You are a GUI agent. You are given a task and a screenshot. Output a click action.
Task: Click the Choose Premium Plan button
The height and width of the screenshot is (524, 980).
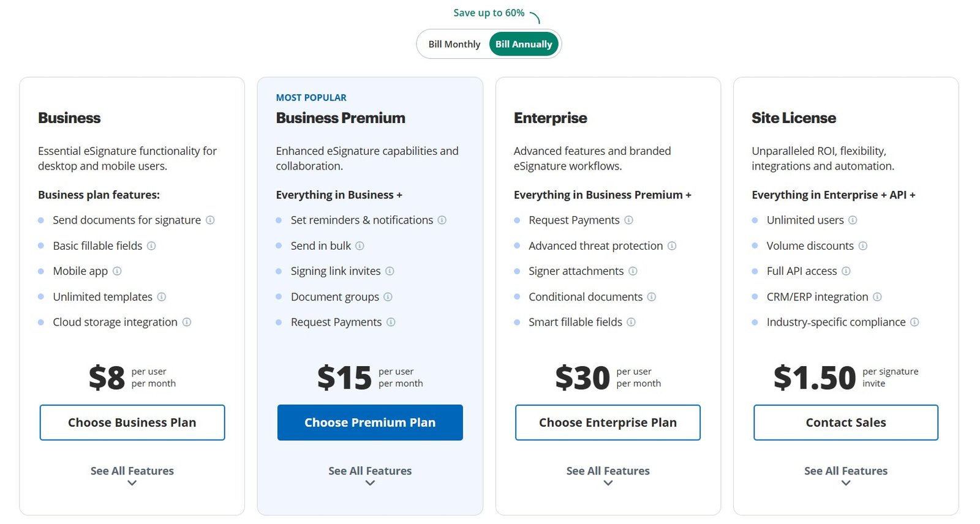(370, 422)
